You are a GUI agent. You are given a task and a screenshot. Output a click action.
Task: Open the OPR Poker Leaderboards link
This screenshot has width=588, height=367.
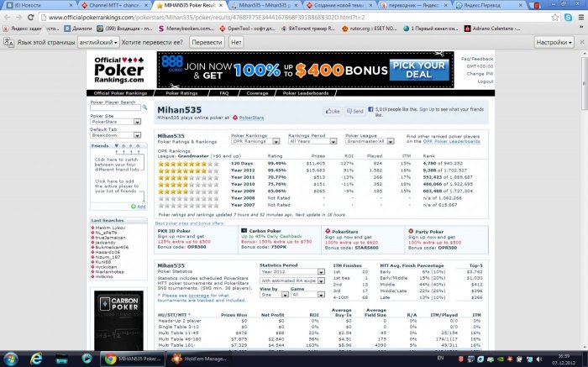click(x=452, y=141)
